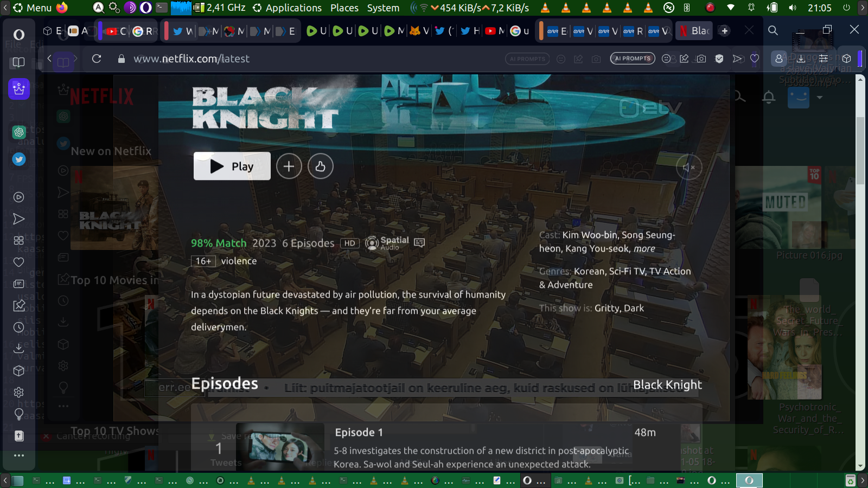Open the power menu in the top panel
Image resolution: width=868 pixels, height=488 pixels.
tap(846, 8)
